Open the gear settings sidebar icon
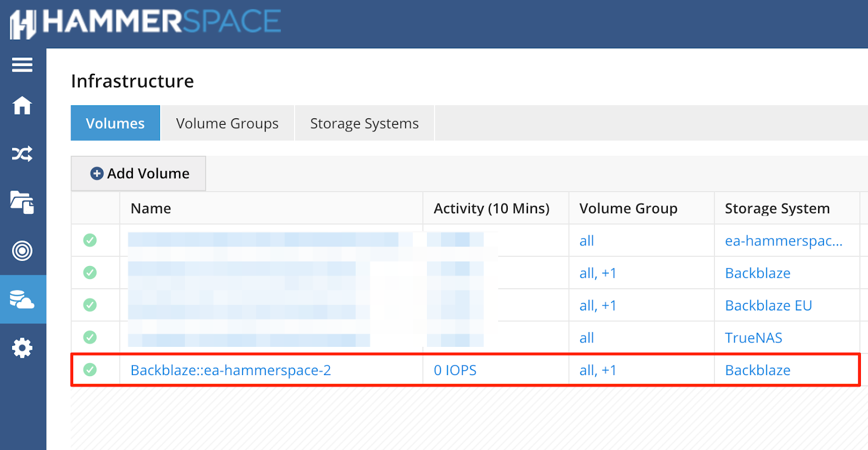Screen dimensions: 868x450 coord(22,348)
